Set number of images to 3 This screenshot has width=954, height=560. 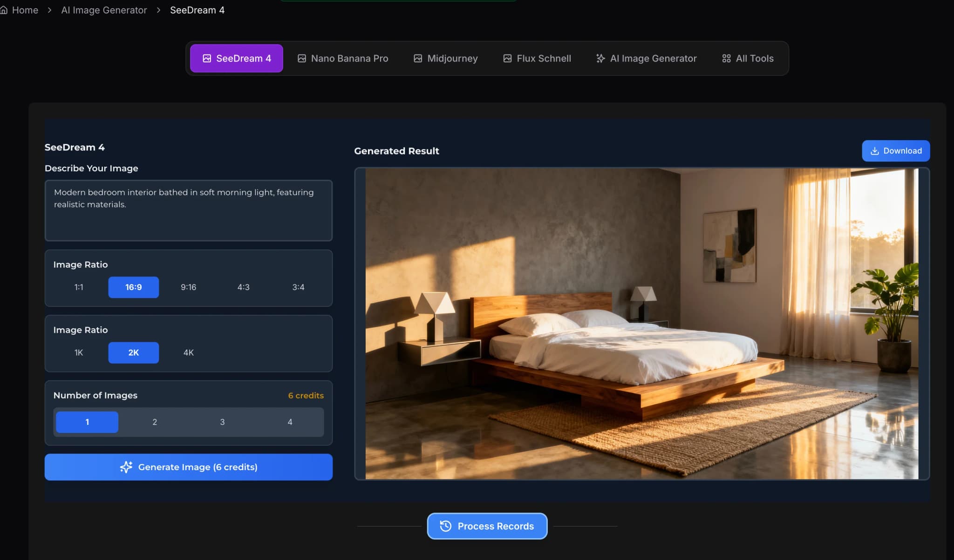222,422
